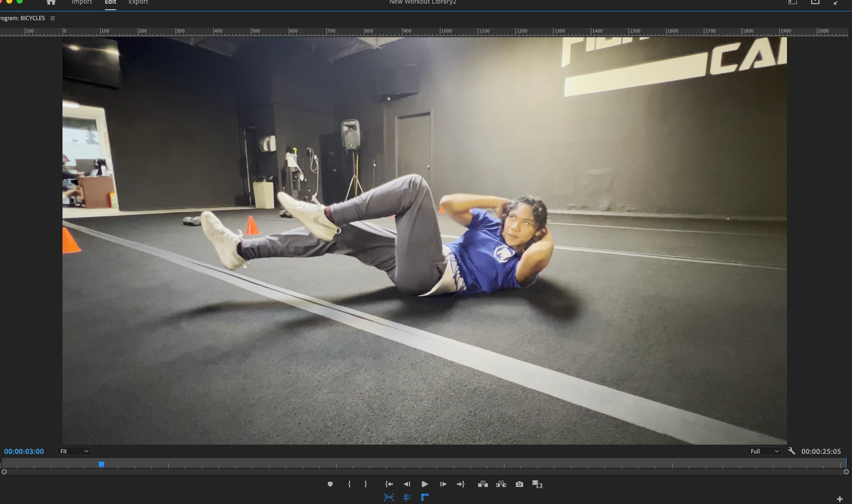
Task: Click the Add Marker button
Action: coord(330,484)
